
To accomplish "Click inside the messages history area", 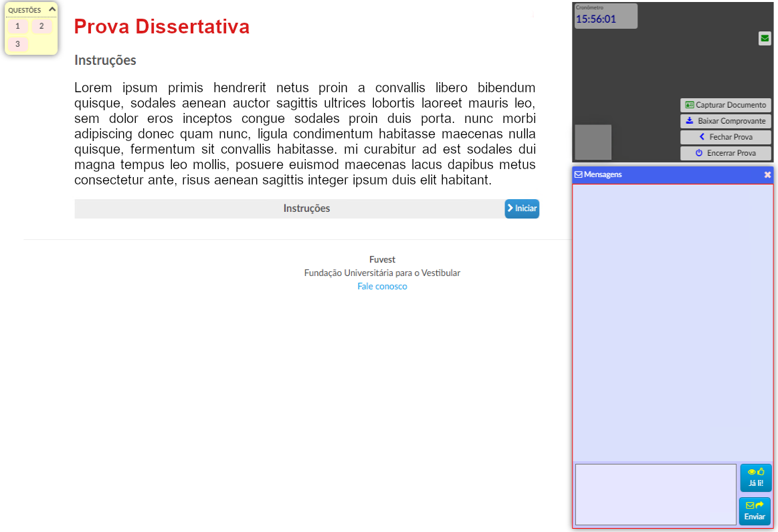I will click(672, 321).
